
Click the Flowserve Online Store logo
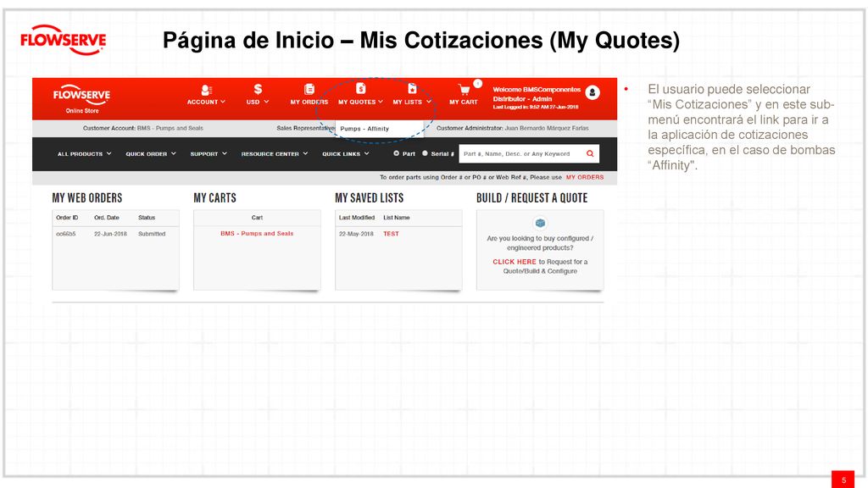pos(82,99)
